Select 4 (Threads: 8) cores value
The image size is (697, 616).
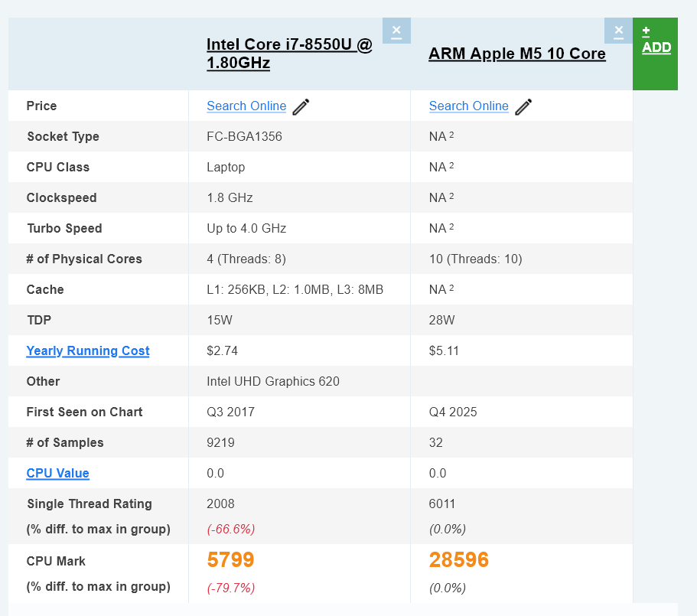click(246, 259)
